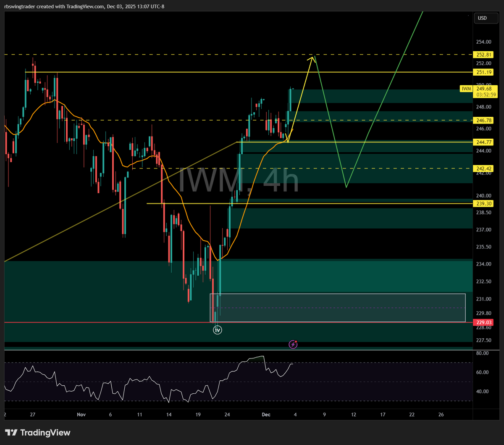Open the TradingView logo at the bottom left
The height and width of the screenshot is (445, 504).
[37, 433]
